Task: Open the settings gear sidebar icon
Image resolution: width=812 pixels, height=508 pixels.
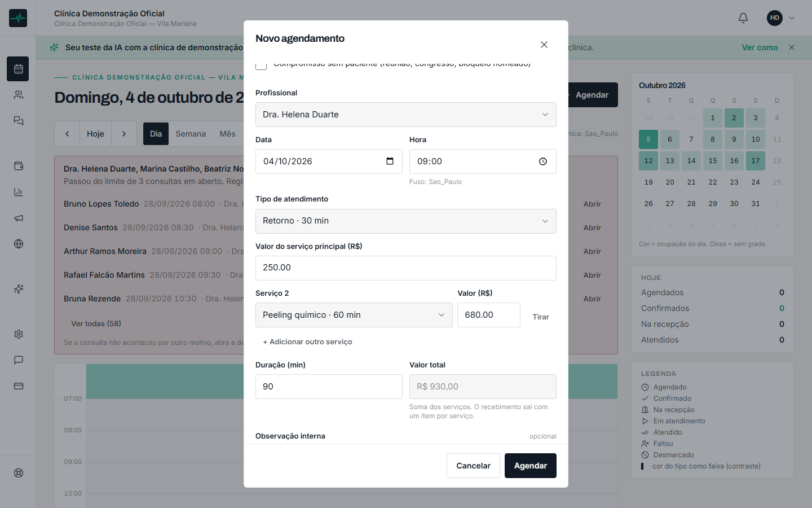Action: tap(19, 334)
